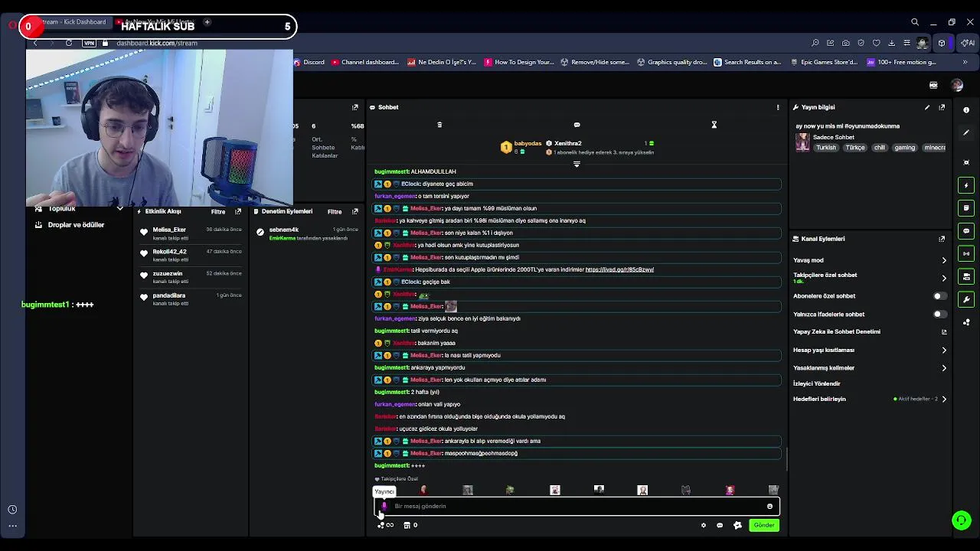Click the gaming tag chip
Image resolution: width=980 pixels, height=551 pixels.
click(x=905, y=148)
